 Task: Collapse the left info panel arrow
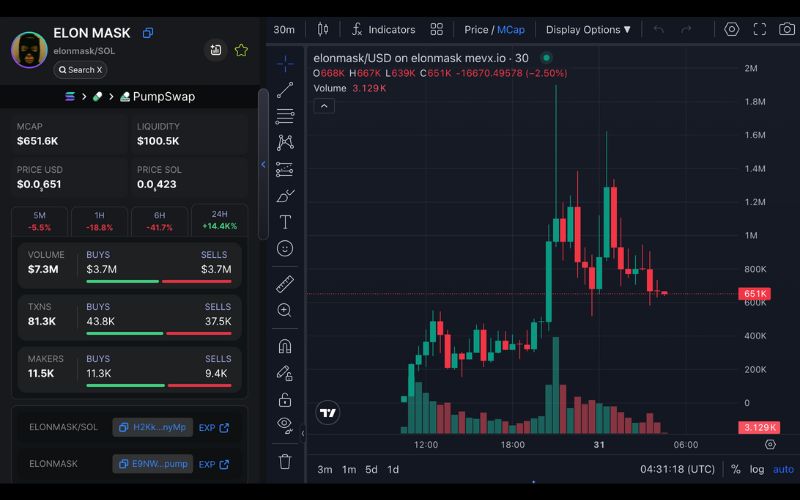point(263,164)
